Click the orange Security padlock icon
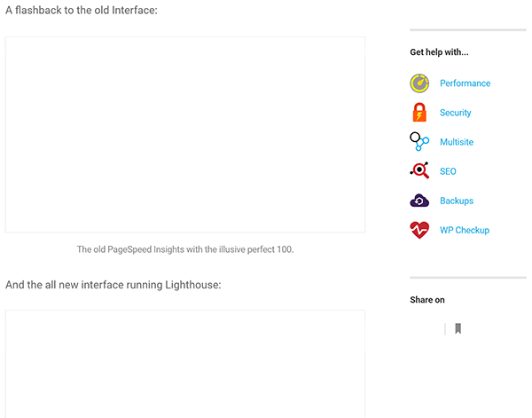 [419, 113]
